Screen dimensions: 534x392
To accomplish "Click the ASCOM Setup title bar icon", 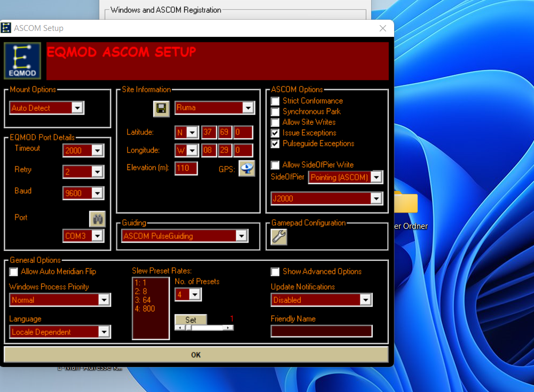I will [x=6, y=28].
